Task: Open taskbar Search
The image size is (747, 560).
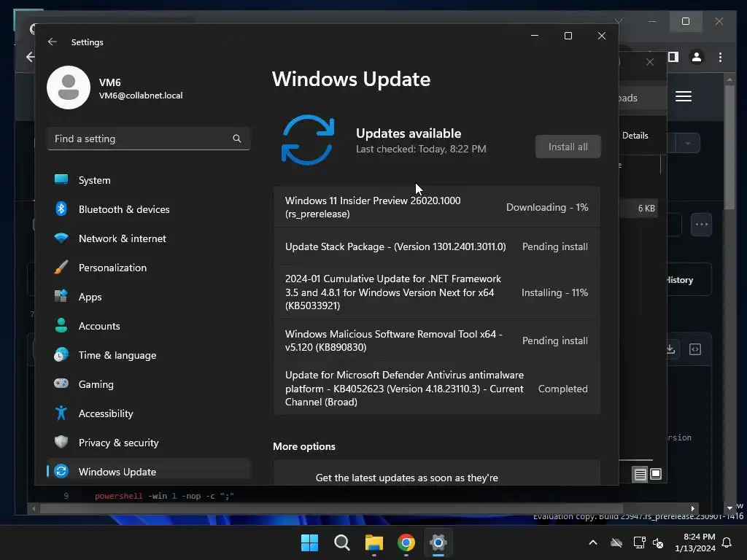Action: (x=342, y=542)
